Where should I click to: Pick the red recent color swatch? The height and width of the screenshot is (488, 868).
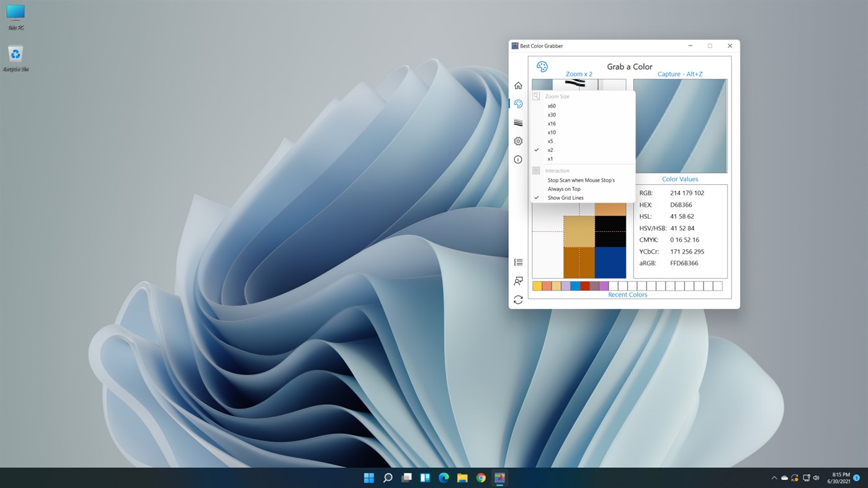pos(585,285)
